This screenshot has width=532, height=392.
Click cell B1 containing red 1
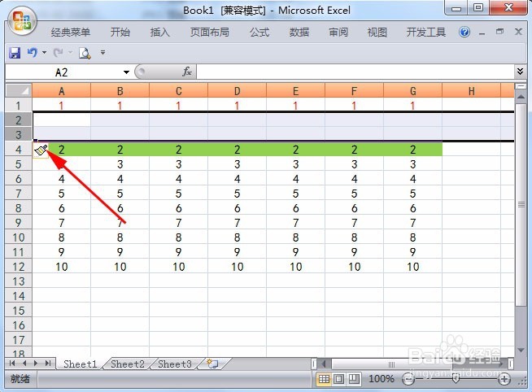coord(120,106)
